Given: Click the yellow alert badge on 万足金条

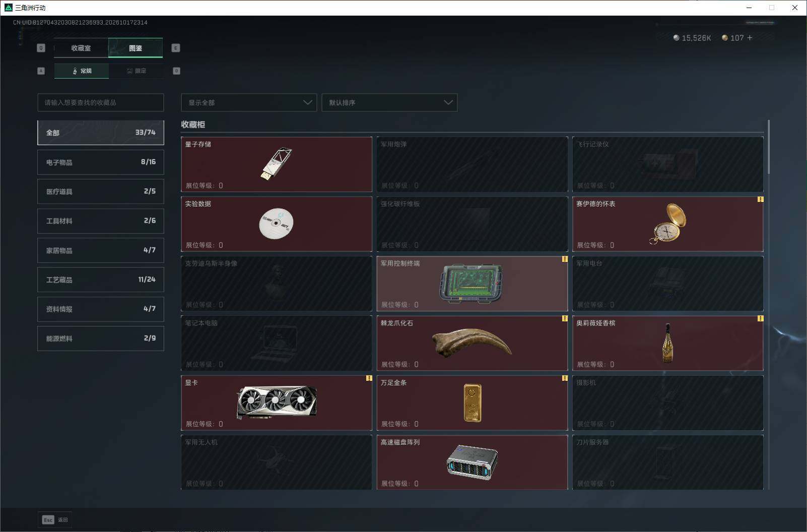Looking at the screenshot, I should coord(565,378).
